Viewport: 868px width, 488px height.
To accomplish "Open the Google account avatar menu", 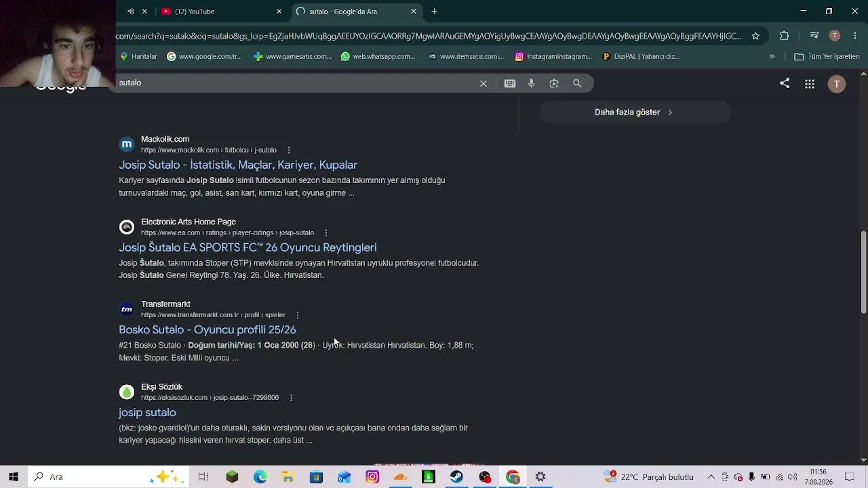I will tap(837, 83).
